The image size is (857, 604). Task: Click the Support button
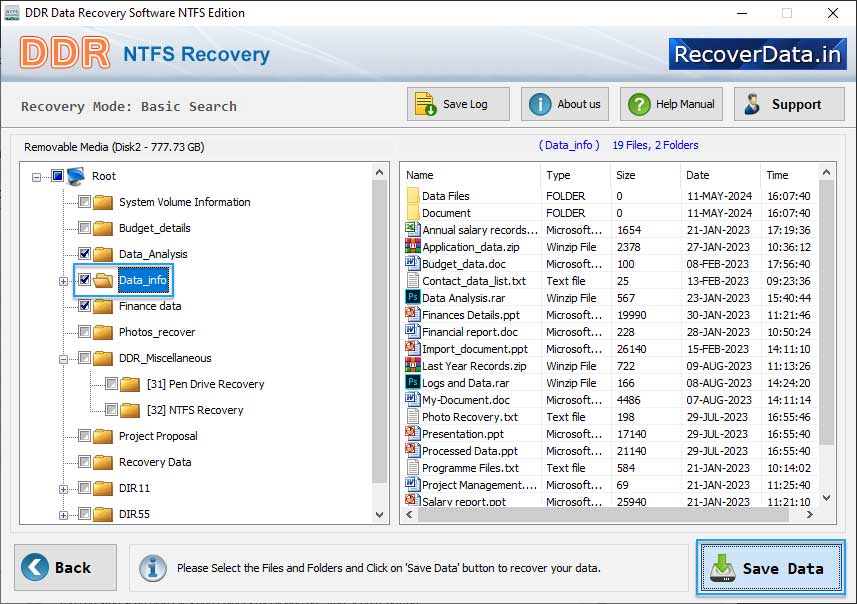[x=789, y=104]
